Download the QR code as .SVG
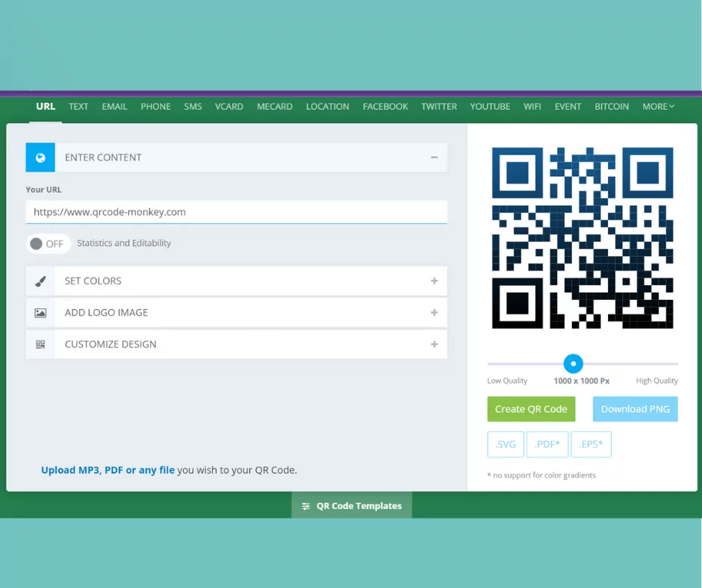 click(506, 444)
